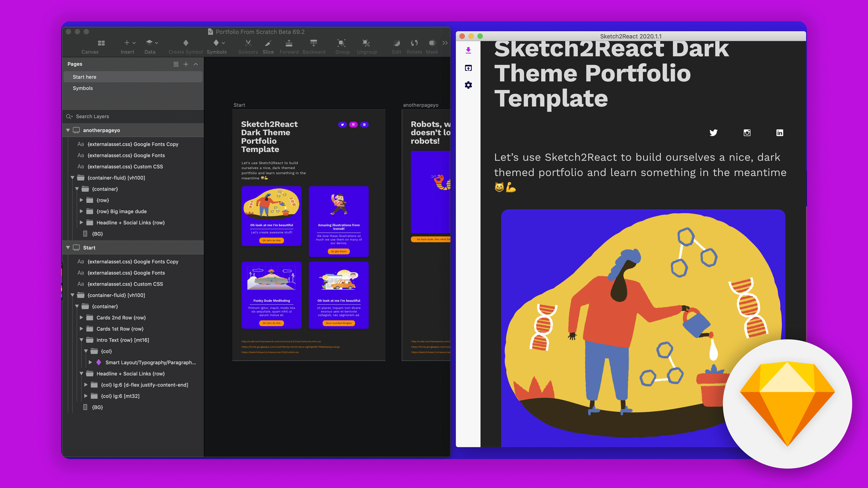Click the LinkedIn icon in preview
Screen dimensions: 868x488
tap(780, 133)
